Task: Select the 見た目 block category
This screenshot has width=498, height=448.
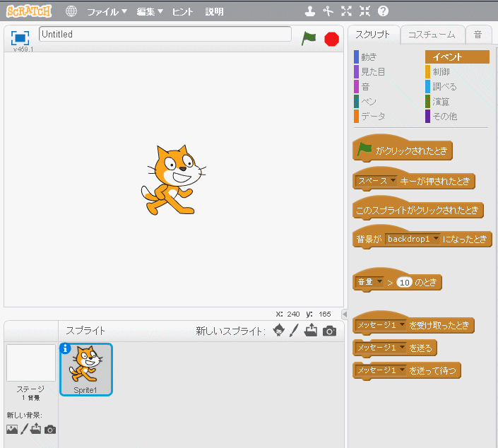Action: [369, 72]
